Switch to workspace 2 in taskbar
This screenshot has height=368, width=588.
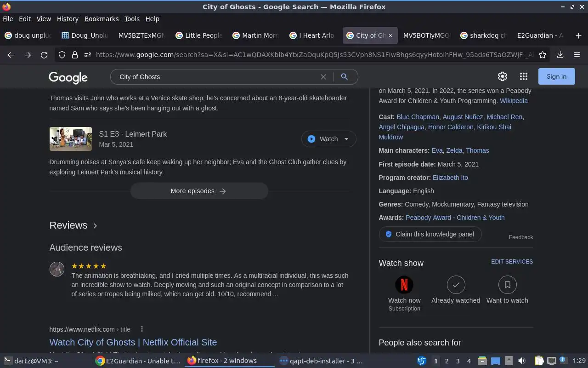pyautogui.click(x=447, y=361)
